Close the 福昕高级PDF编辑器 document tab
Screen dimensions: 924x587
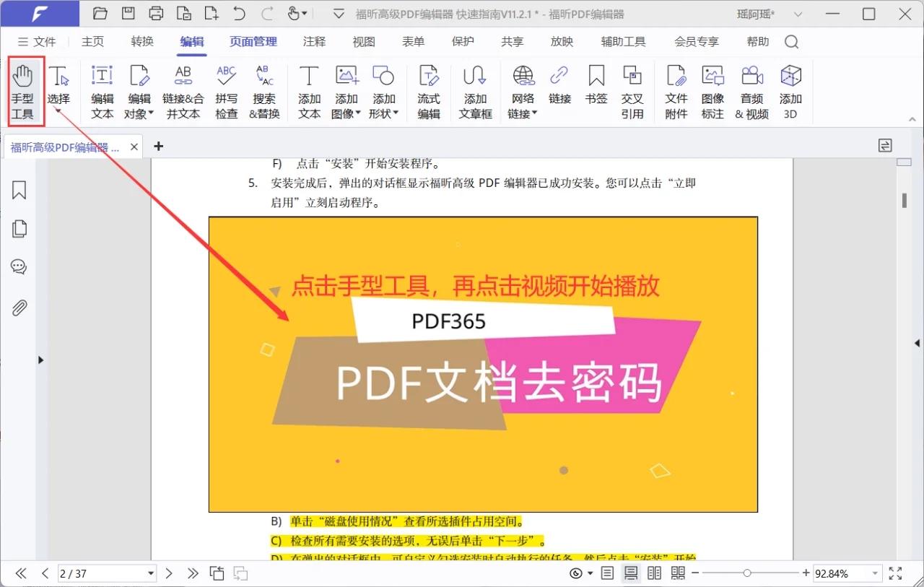tap(134, 147)
